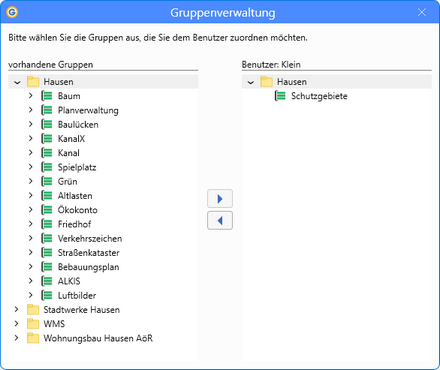Select the Stadtwerke Hausen label
Image resolution: width=440 pixels, height=370 pixels.
coord(82,310)
